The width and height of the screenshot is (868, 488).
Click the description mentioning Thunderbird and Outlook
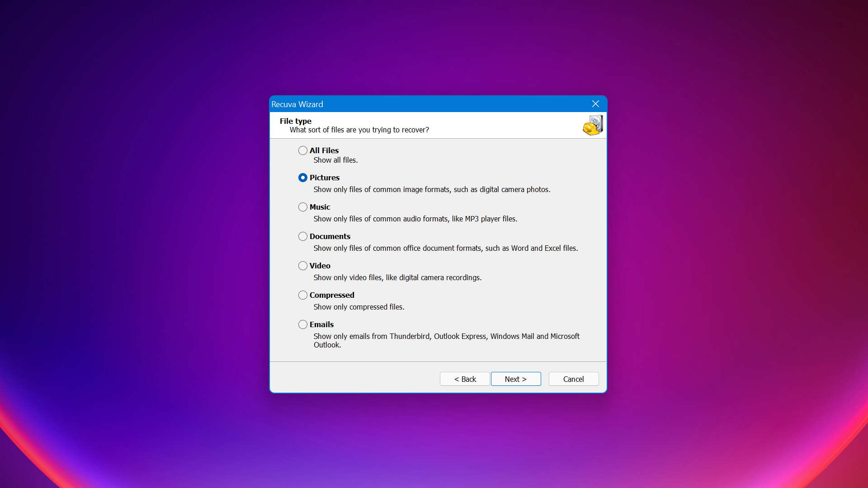pyautogui.click(x=447, y=340)
